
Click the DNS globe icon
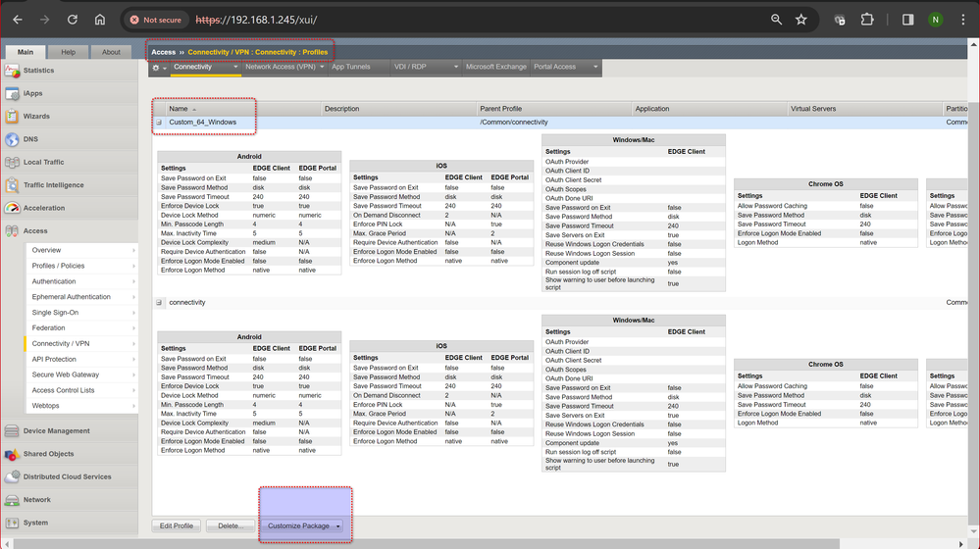point(13,139)
